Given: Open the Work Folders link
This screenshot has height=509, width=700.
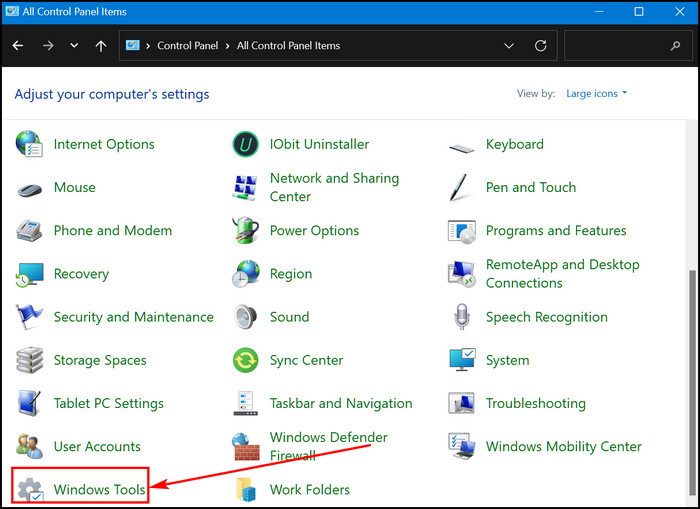Looking at the screenshot, I should coord(309,489).
